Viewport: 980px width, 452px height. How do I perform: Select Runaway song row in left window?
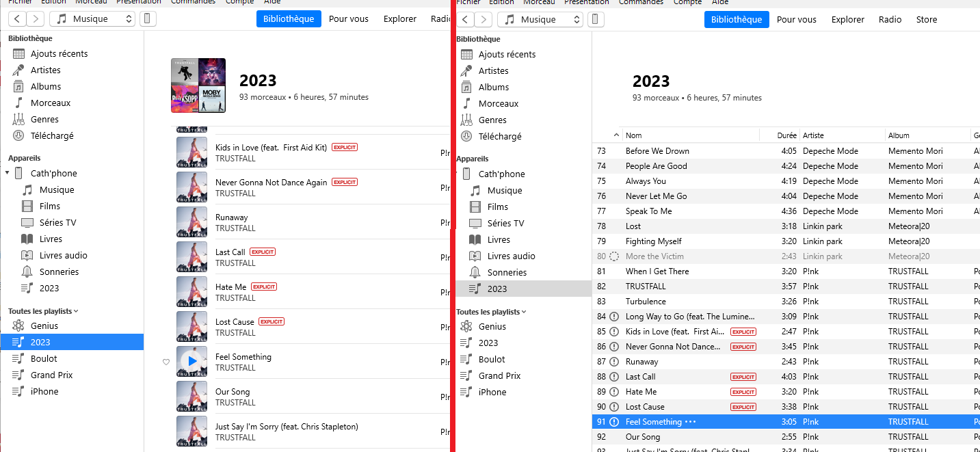tap(312, 222)
